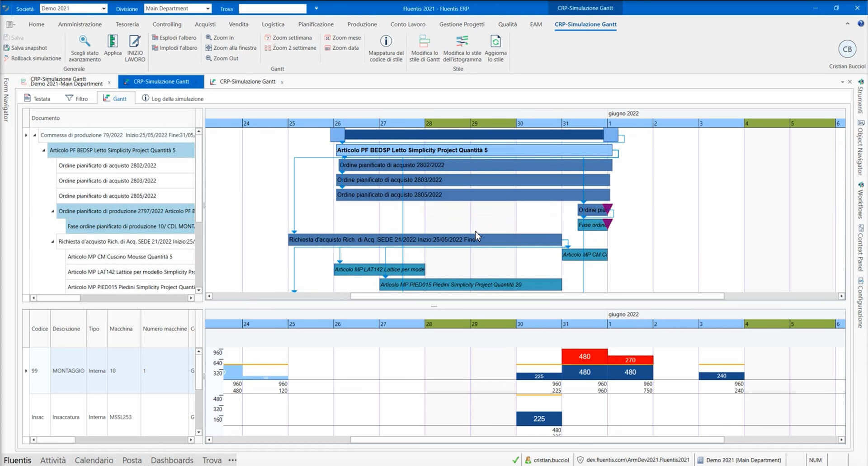Open Modifica lo stile di Gantt
This screenshot has width=868, height=466.
pos(424,48)
